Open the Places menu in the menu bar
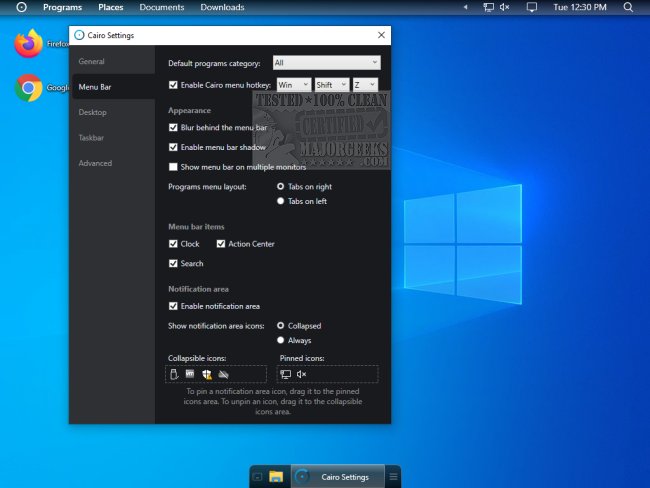The image size is (650, 488). (x=110, y=7)
